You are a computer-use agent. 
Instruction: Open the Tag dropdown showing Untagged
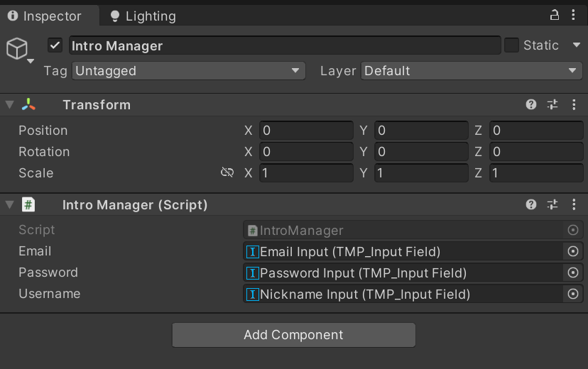[189, 70]
